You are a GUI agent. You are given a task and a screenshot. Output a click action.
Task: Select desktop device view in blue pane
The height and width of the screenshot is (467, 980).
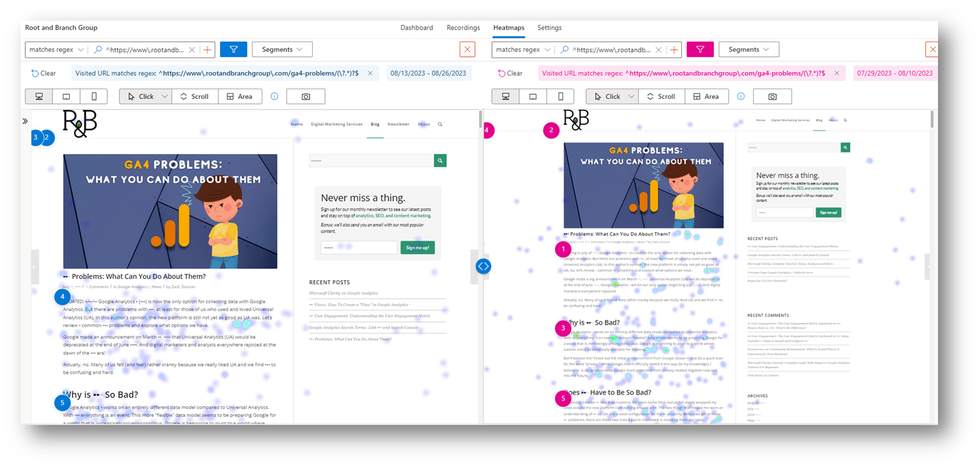click(x=39, y=96)
